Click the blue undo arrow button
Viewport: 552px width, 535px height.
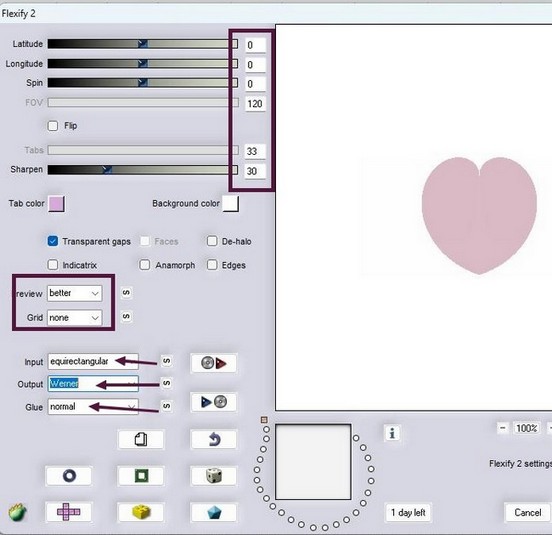point(213,439)
